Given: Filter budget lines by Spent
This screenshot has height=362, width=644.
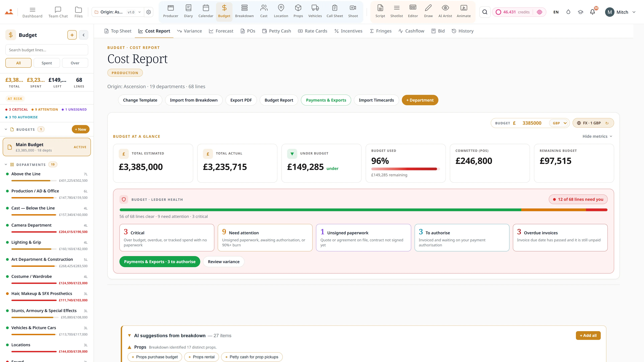Looking at the screenshot, I should coord(47,63).
